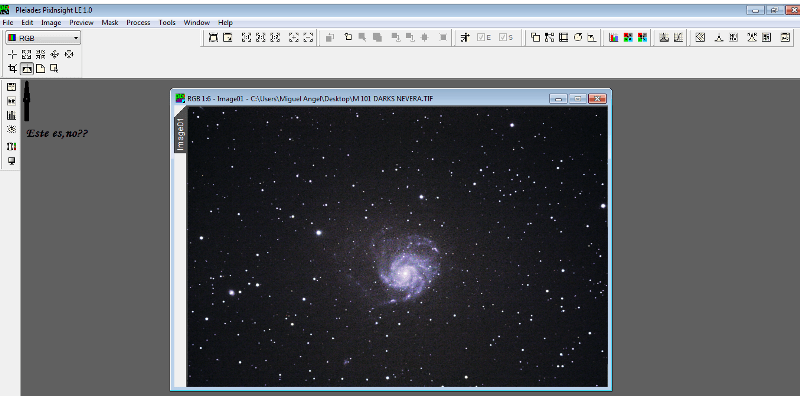Click the RGB color bars toolbar icon
Viewport: 800px width, 396px height.
tap(614, 37)
